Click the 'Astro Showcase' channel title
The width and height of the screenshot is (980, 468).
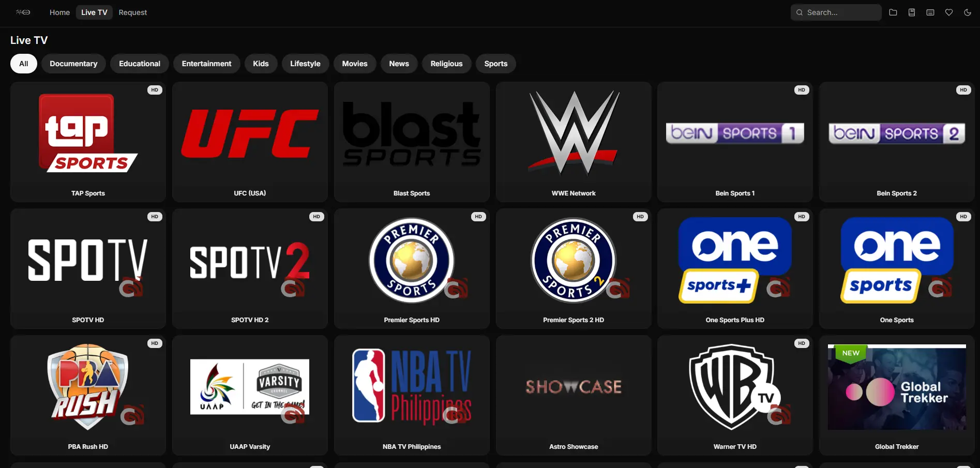click(x=574, y=447)
